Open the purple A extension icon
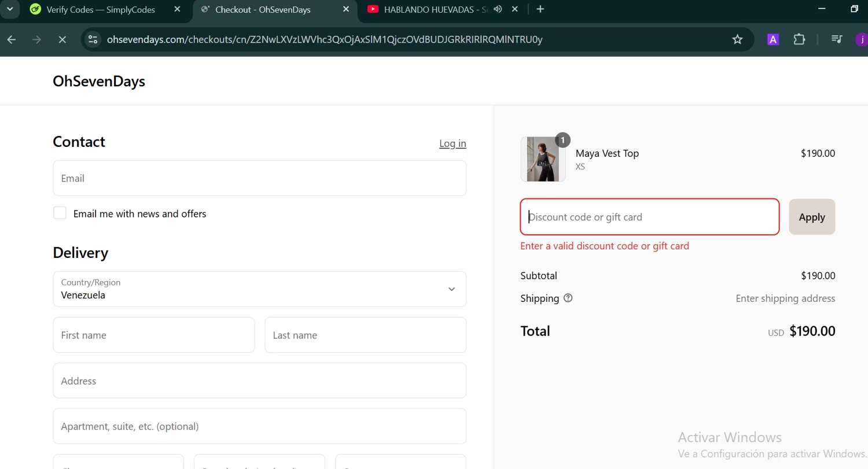This screenshot has height=469, width=868. point(773,39)
